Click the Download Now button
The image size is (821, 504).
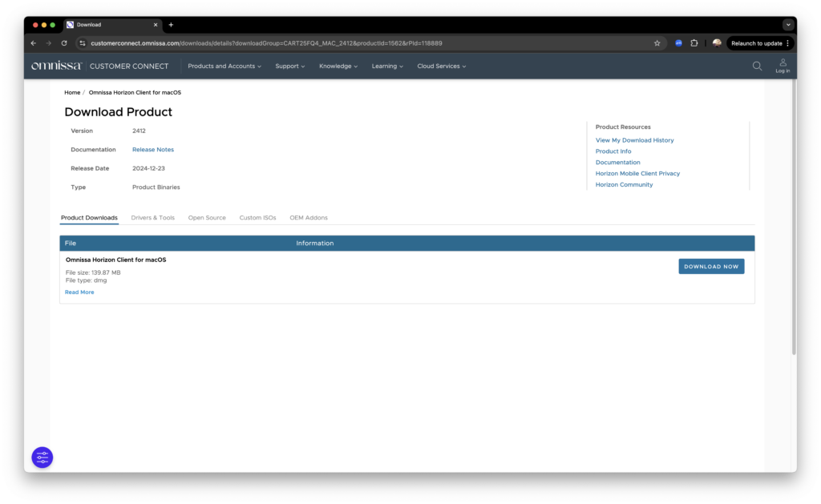coord(711,266)
